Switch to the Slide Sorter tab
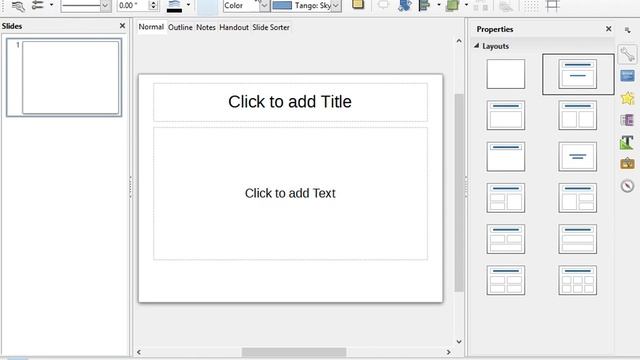Viewport: 640px width, 360px height. point(271,27)
